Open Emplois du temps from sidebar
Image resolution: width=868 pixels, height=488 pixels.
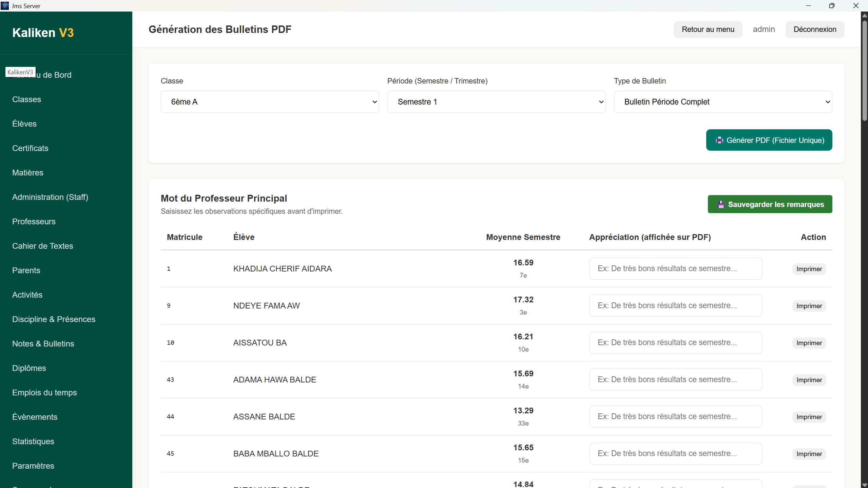point(44,393)
